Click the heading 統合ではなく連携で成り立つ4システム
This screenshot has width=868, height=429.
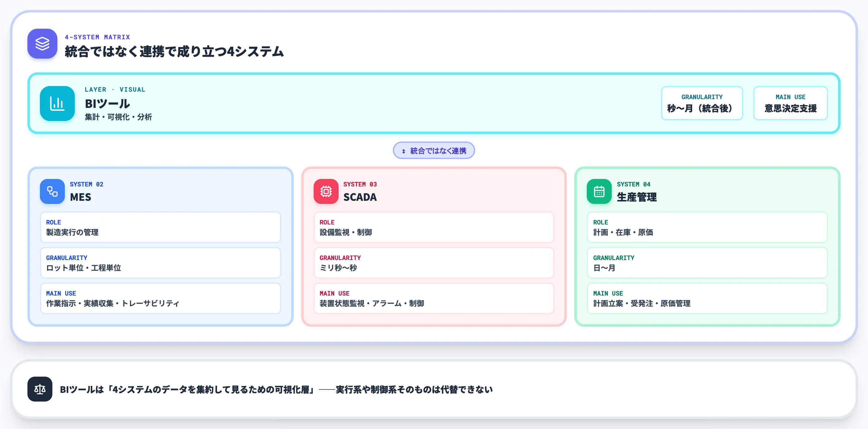(x=174, y=51)
